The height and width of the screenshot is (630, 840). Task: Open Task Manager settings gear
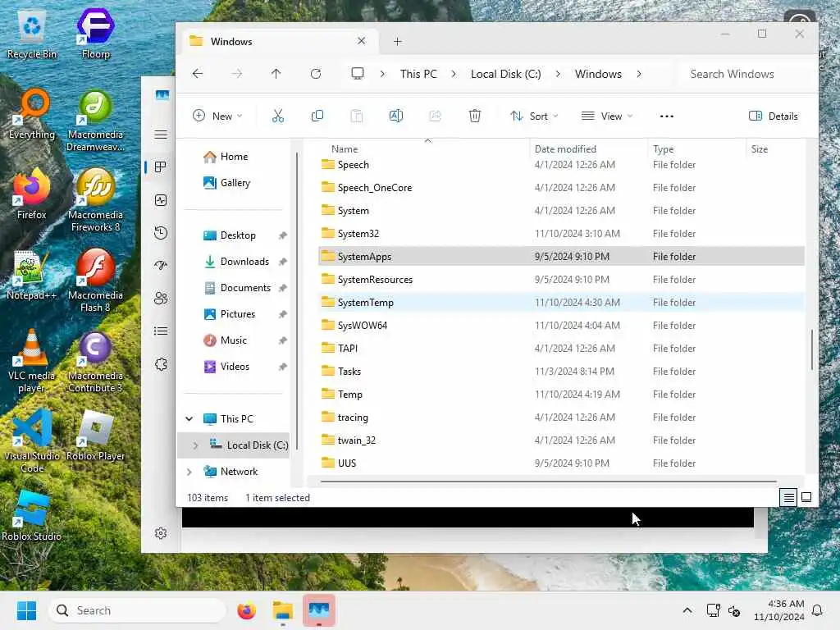click(x=161, y=533)
